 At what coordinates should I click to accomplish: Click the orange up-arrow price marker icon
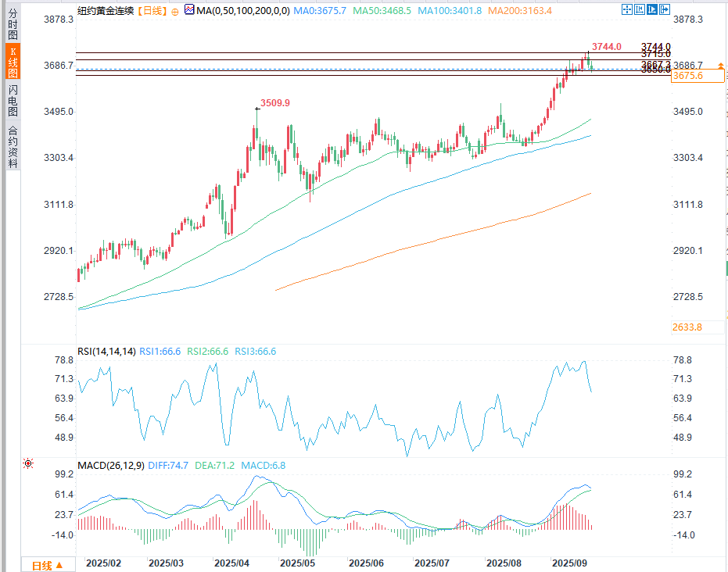[721, 66]
